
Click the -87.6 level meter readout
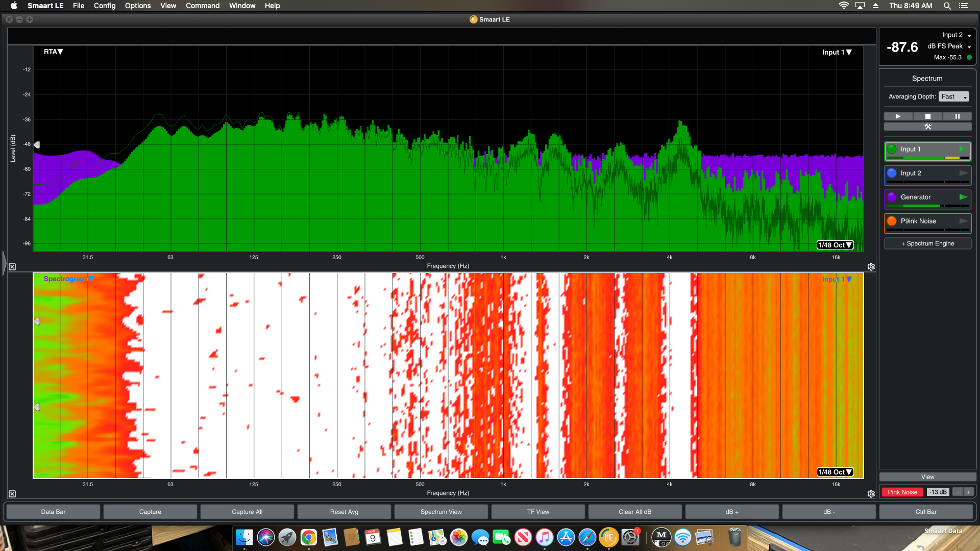902,47
